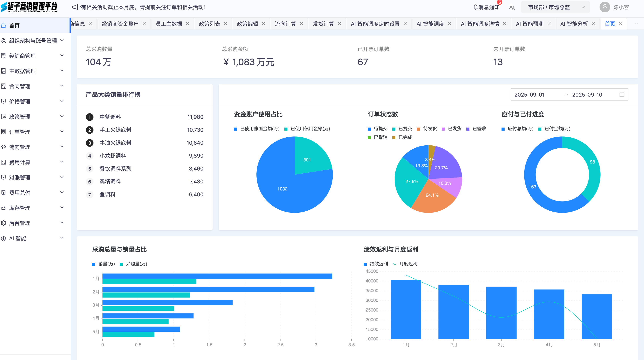Click the start date 2025-09-01 field
The height and width of the screenshot is (360, 644).
529,95
